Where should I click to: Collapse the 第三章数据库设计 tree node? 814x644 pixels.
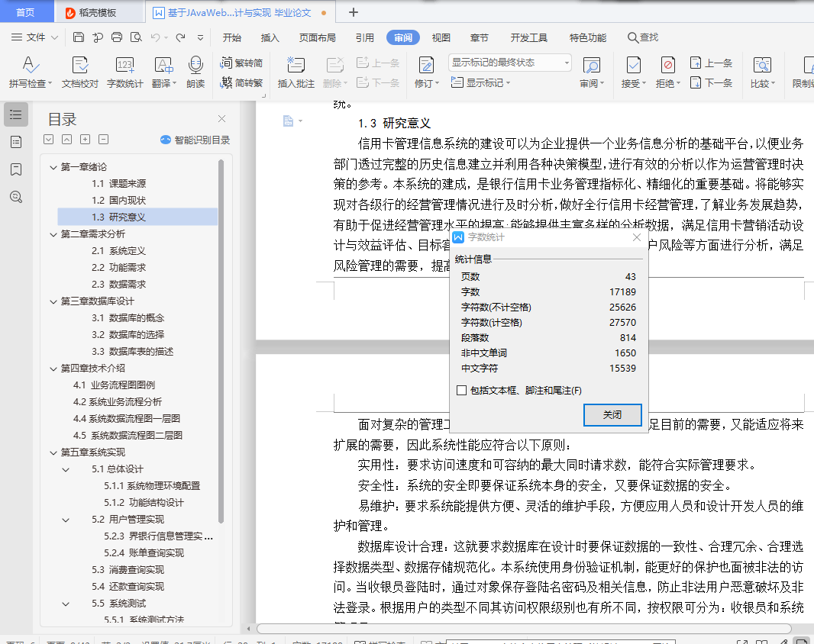(x=53, y=301)
